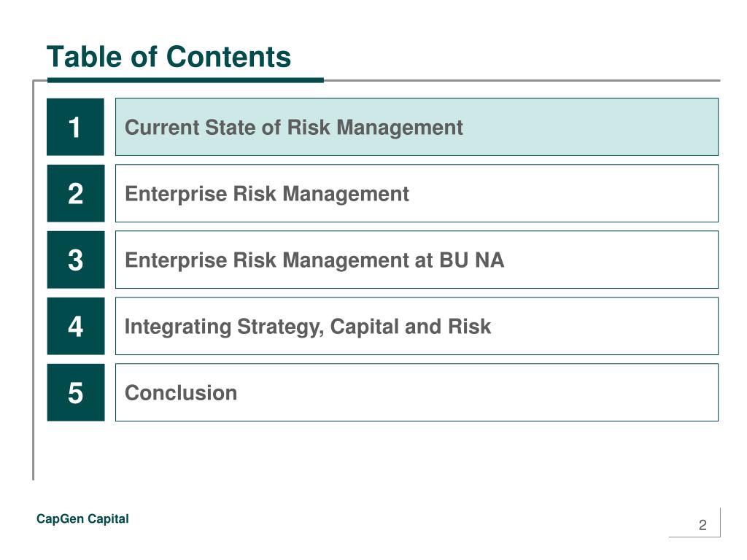Click the number 5 section box
The image size is (747, 560).
click(x=75, y=392)
